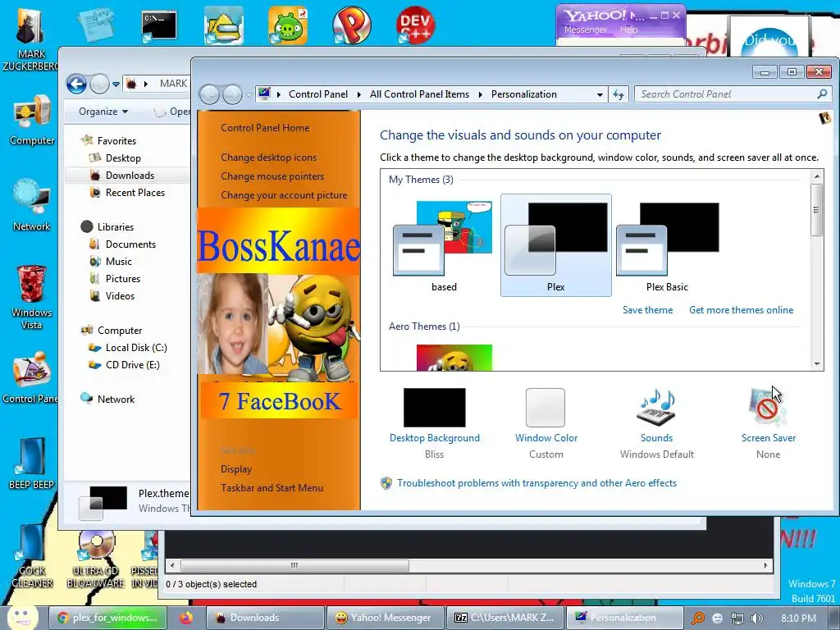
Task: Select Local Disk (C:) in navigation pane
Action: (x=136, y=348)
